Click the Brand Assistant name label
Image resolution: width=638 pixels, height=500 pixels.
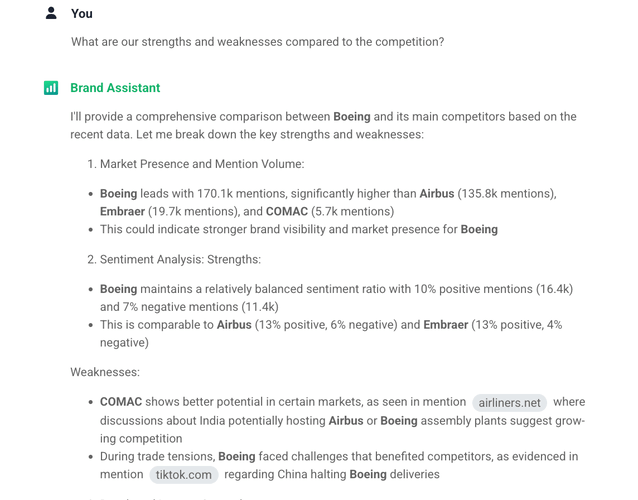click(115, 88)
